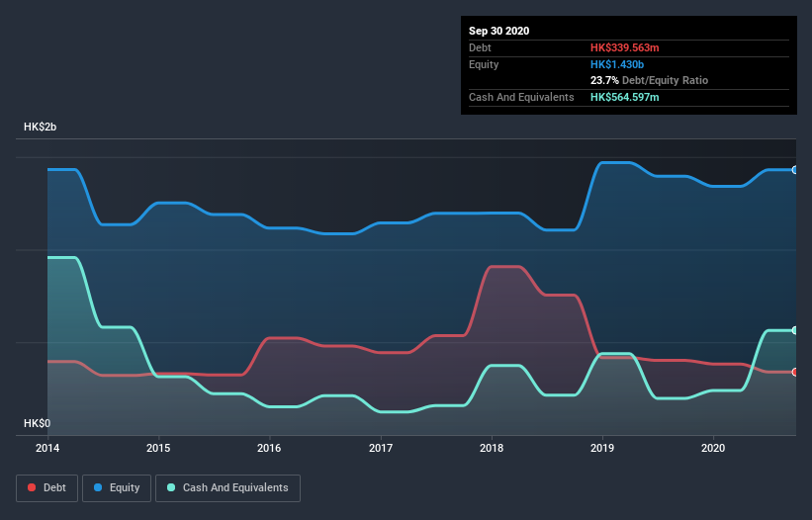Click the 23.7% Debt/Equity Ratio text
This screenshot has height=520, width=812.
tap(650, 80)
